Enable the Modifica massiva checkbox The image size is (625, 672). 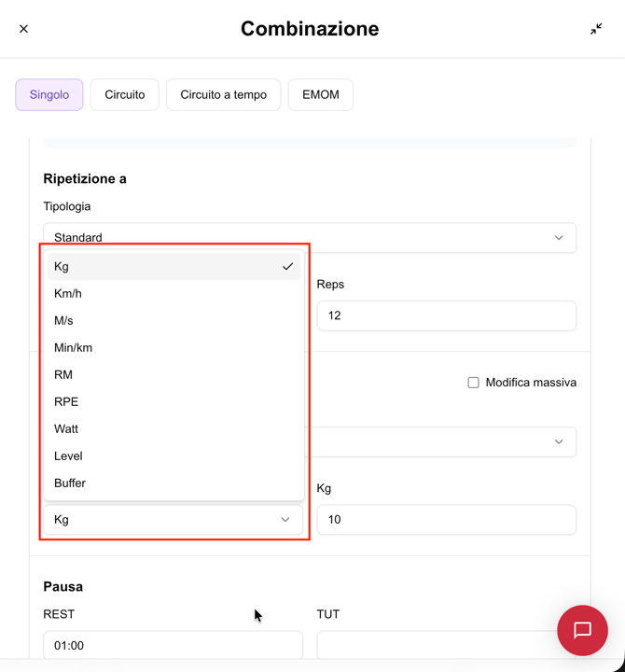[474, 383]
